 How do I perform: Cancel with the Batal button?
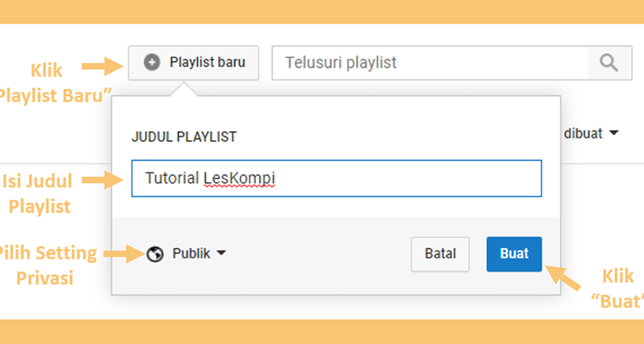click(440, 254)
